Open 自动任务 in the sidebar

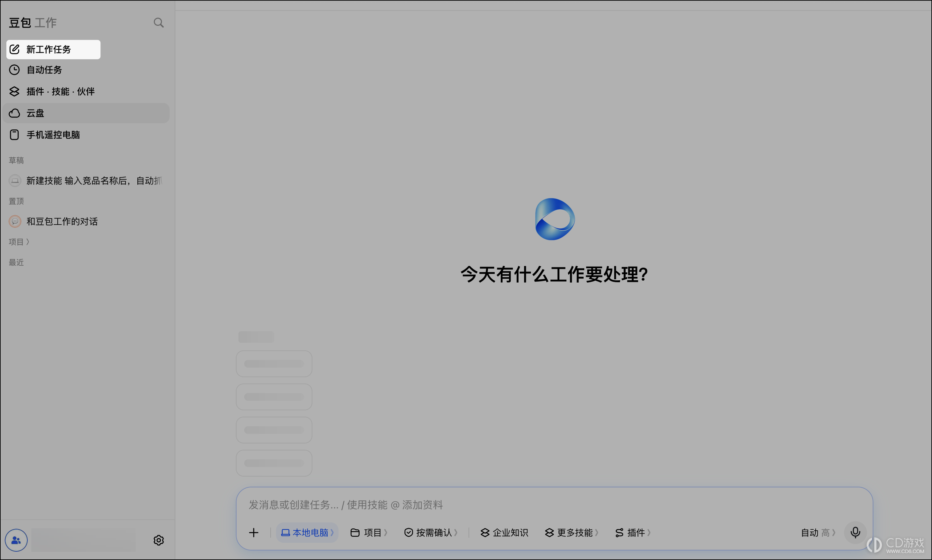86,70
